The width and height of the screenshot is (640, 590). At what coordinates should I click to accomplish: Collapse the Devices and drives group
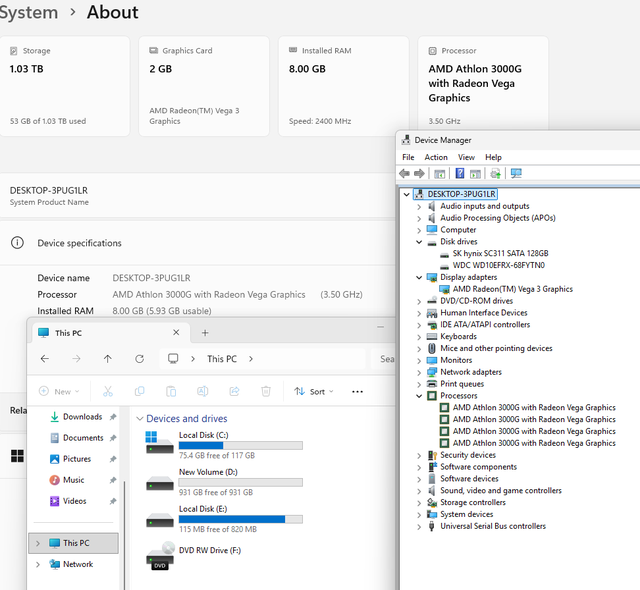pyautogui.click(x=140, y=419)
